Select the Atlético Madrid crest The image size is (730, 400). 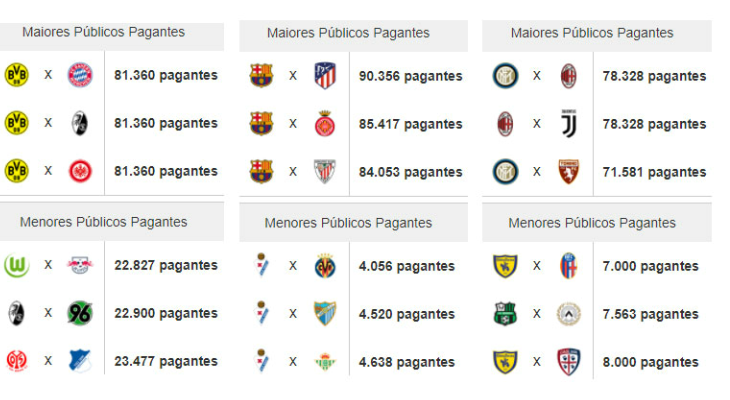[325, 76]
